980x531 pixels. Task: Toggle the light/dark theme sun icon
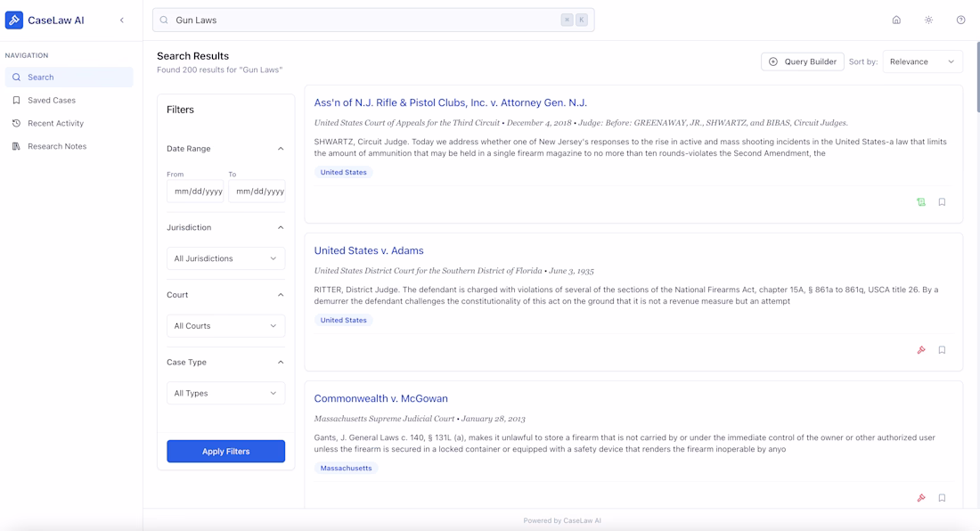(x=928, y=20)
